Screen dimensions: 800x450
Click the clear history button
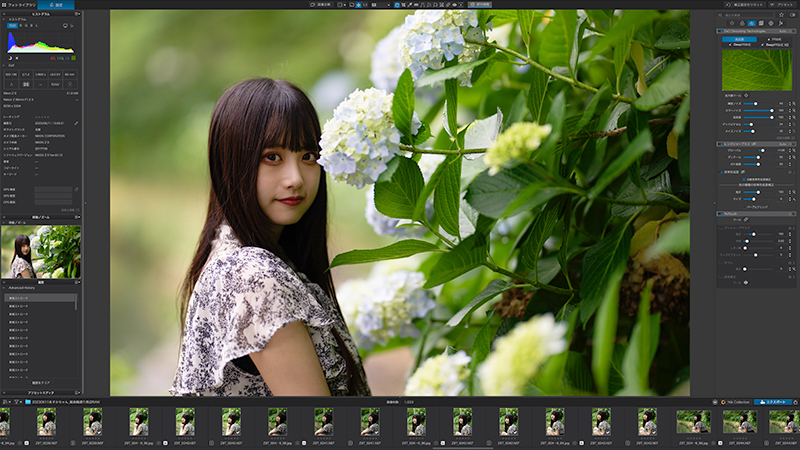point(41,383)
